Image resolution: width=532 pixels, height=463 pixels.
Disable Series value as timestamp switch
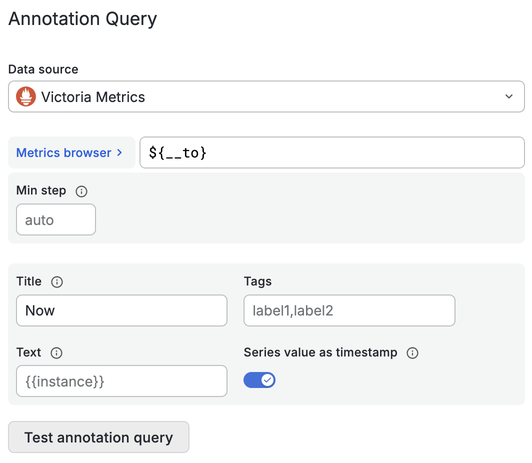(260, 380)
